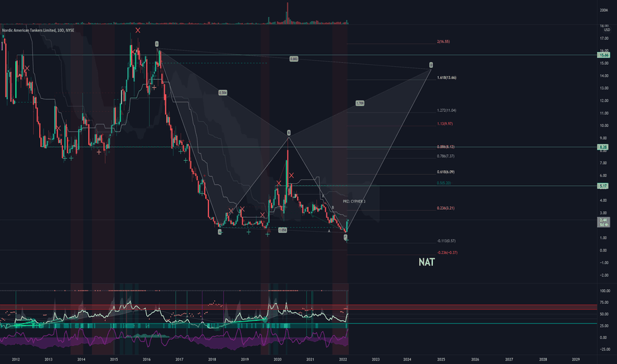Click the 75.00 oscillator axis value

(x=605, y=302)
